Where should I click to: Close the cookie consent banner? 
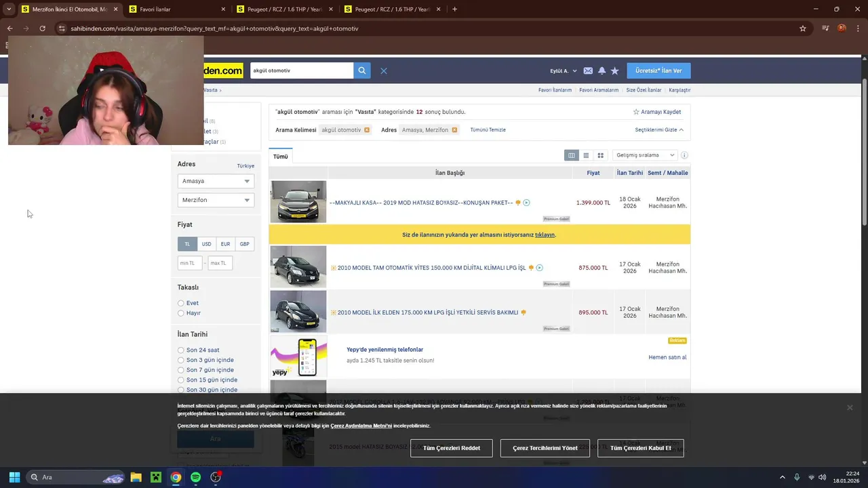pyautogui.click(x=850, y=407)
